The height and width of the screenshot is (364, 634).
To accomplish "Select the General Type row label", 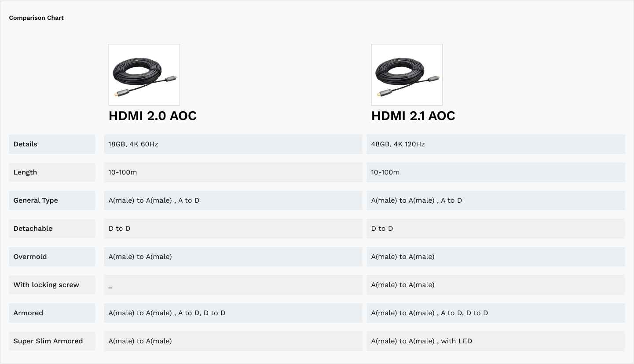I will (36, 200).
